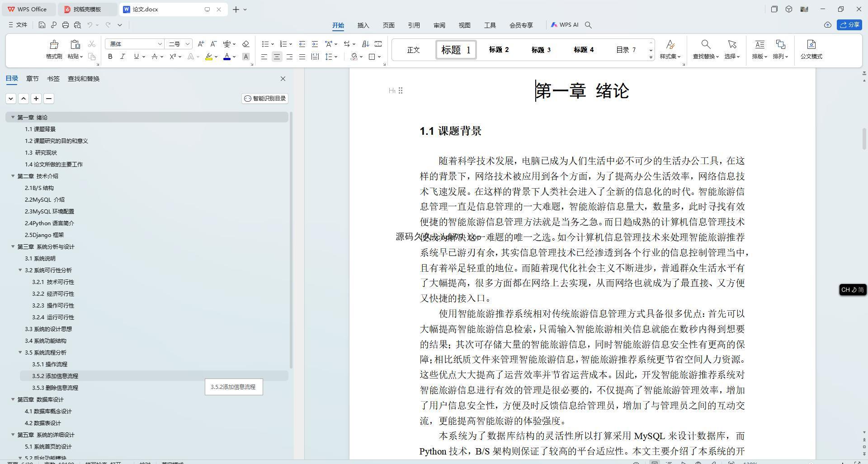Click the Style Set (样式集) icon

[670, 44]
